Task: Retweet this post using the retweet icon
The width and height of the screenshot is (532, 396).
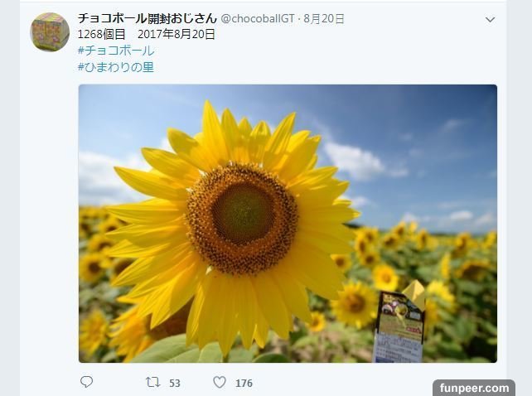Action: [153, 383]
